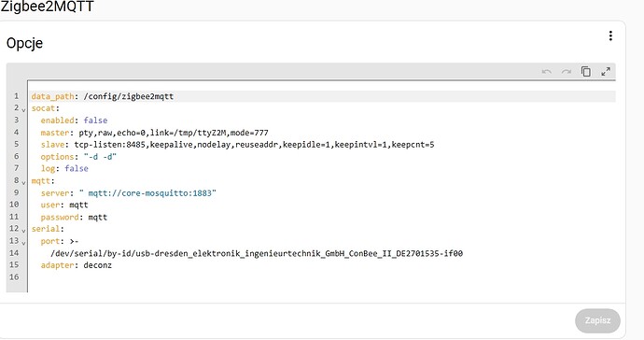This screenshot has width=644, height=340.
Task: Click the password: mqtt line
Action: [74, 217]
